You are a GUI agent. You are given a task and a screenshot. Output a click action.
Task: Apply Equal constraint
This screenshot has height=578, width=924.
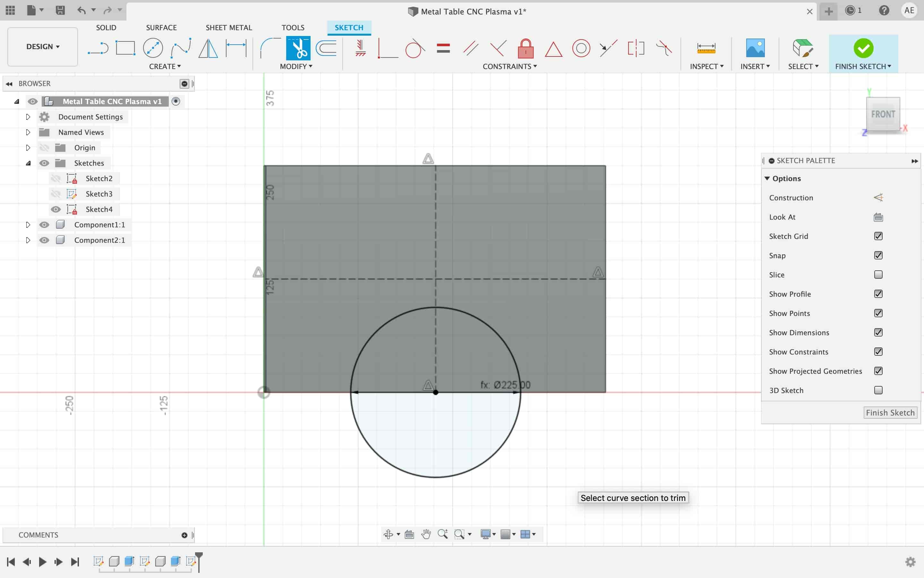[443, 48]
